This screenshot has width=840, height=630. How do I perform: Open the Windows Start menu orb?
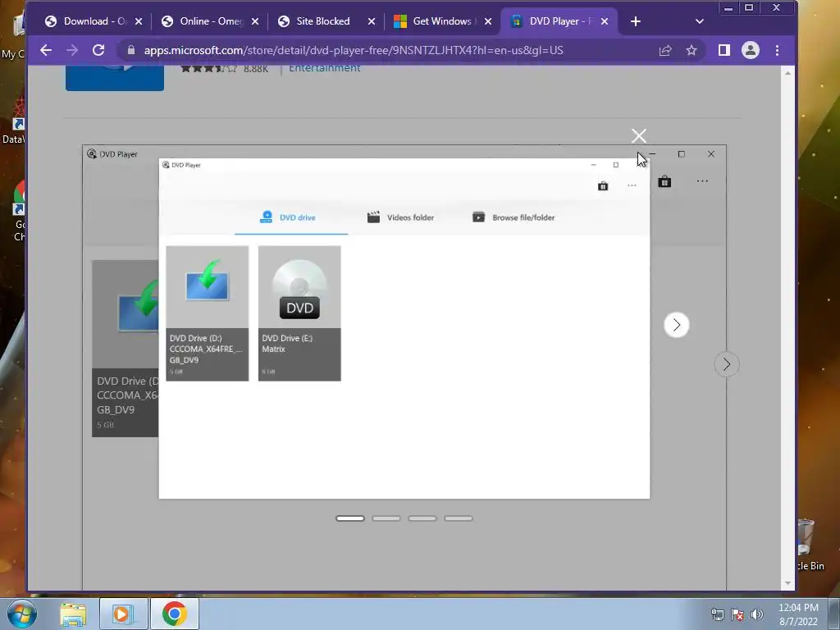coord(22,614)
